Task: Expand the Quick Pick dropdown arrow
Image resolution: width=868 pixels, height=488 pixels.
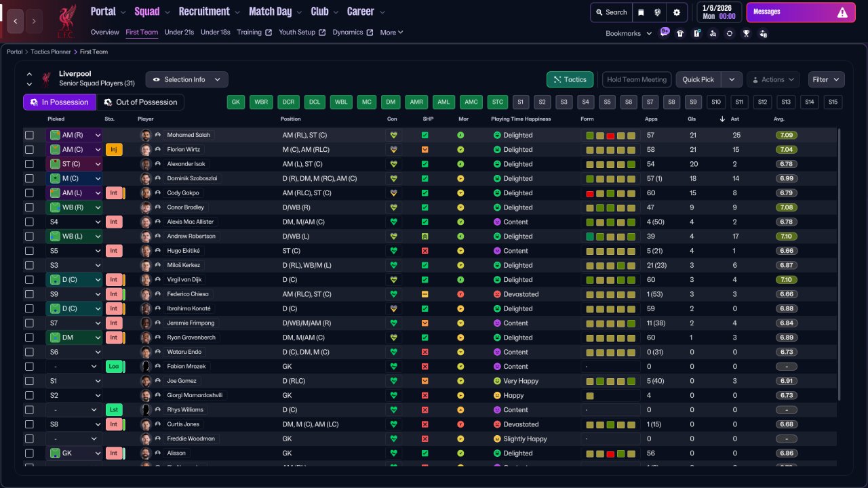Action: tap(732, 79)
